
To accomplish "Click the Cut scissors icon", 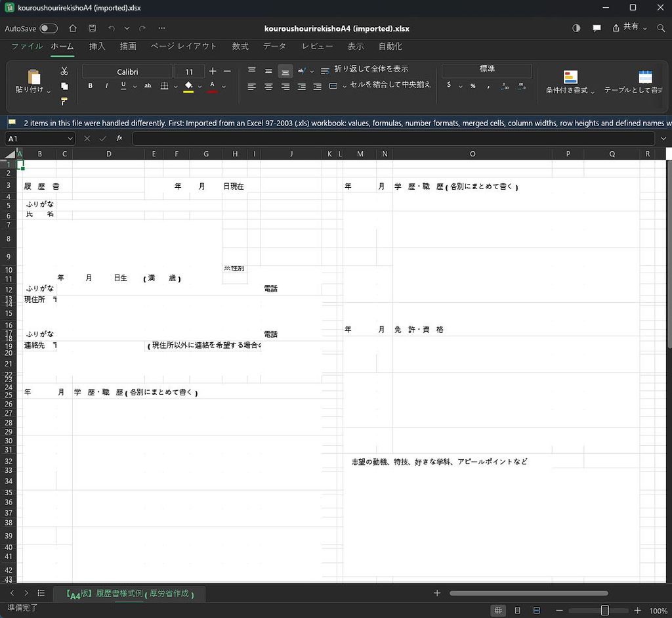I will click(x=64, y=71).
